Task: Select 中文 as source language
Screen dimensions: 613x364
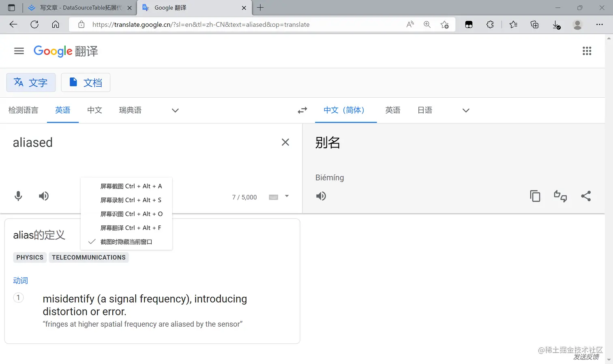Action: click(94, 110)
